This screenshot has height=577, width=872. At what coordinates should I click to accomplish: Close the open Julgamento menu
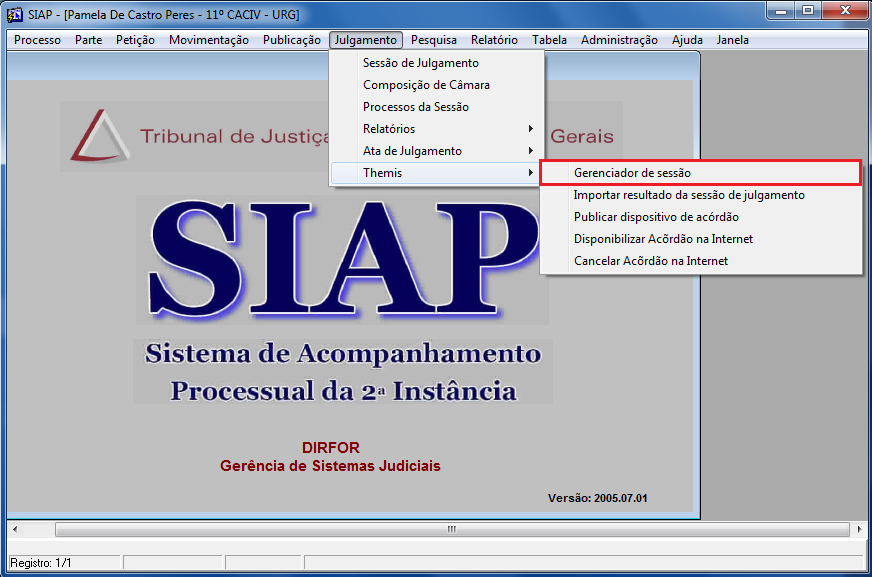click(365, 40)
